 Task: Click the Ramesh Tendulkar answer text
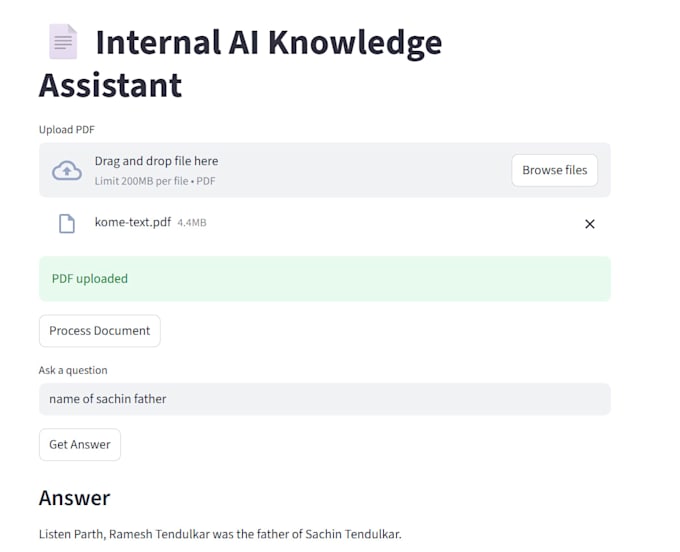220,534
